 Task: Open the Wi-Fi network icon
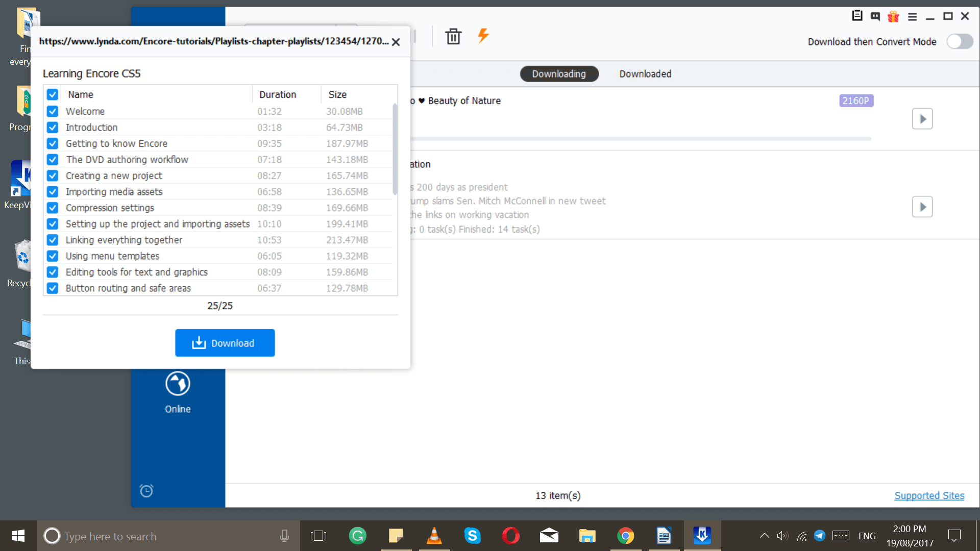point(802,536)
